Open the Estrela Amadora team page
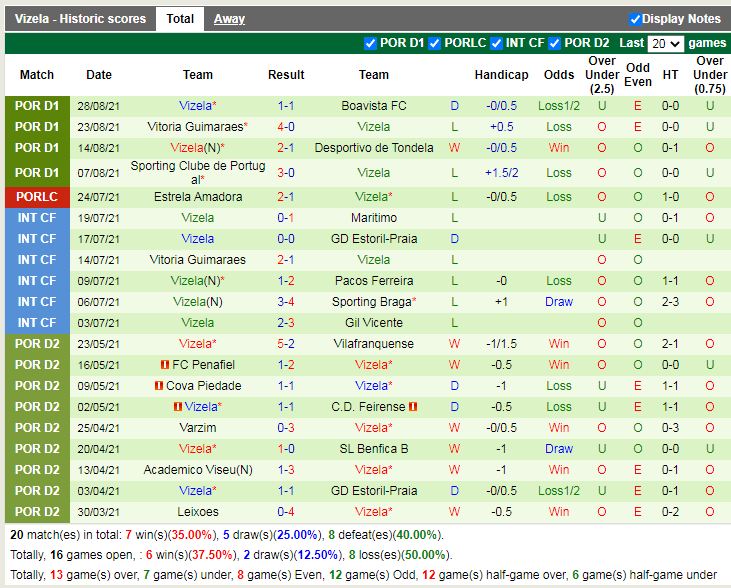 197,197
